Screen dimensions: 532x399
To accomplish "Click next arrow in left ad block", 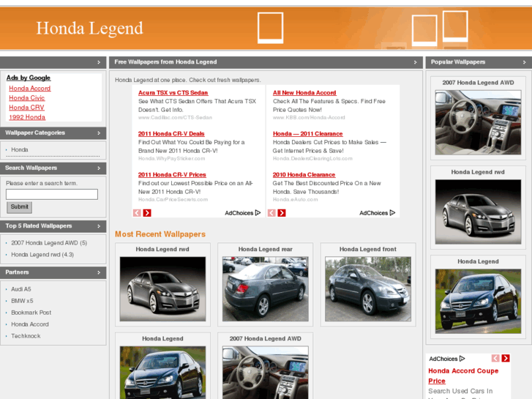I will click(147, 213).
